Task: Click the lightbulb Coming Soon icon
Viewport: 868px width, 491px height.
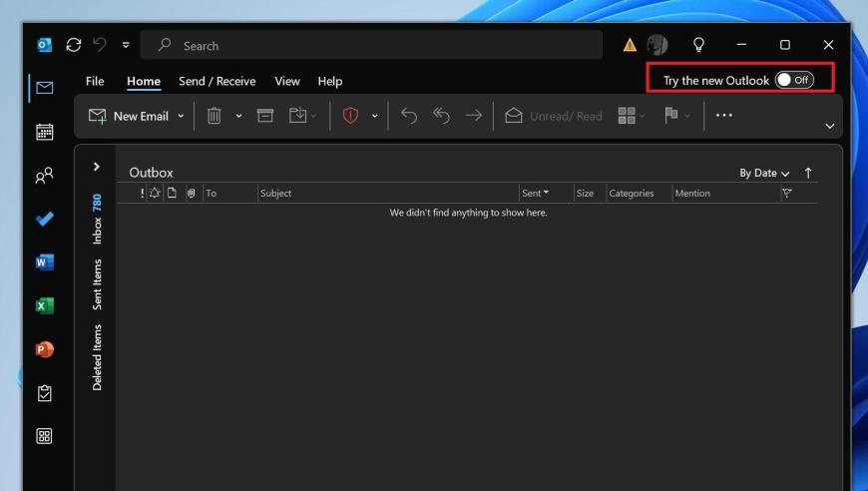Action: (699, 44)
